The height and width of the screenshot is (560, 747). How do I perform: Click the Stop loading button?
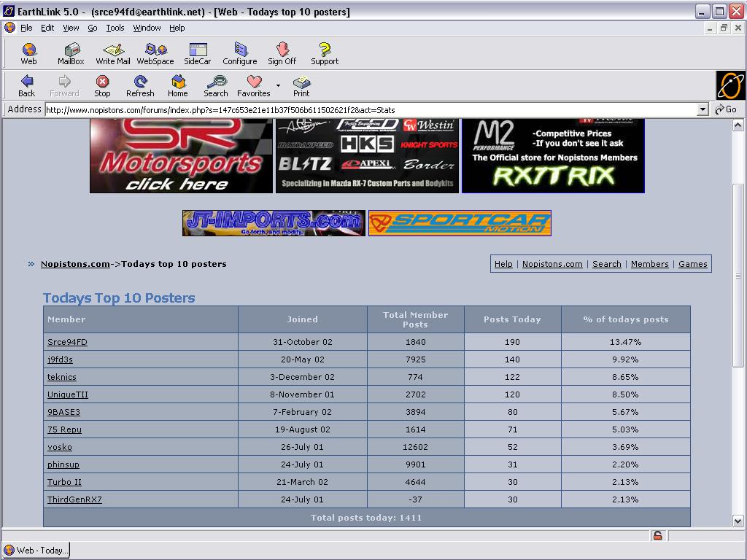(102, 85)
